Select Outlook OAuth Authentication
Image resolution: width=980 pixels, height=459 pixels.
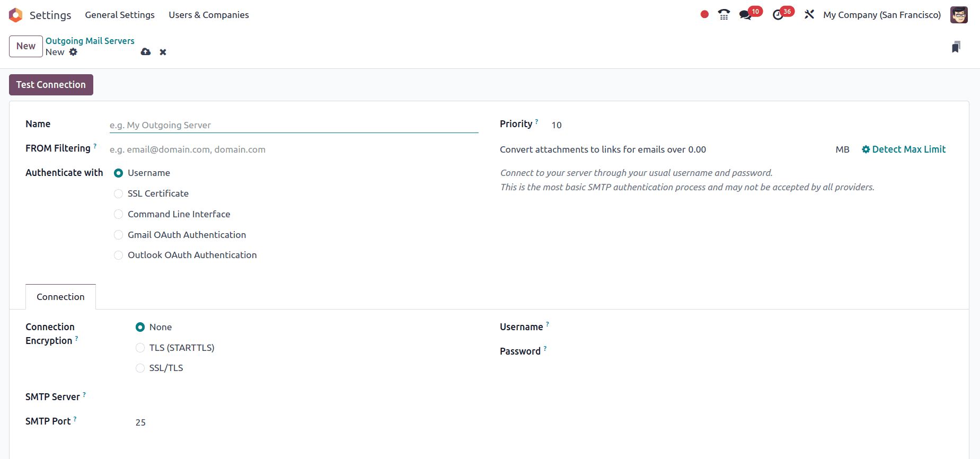119,255
